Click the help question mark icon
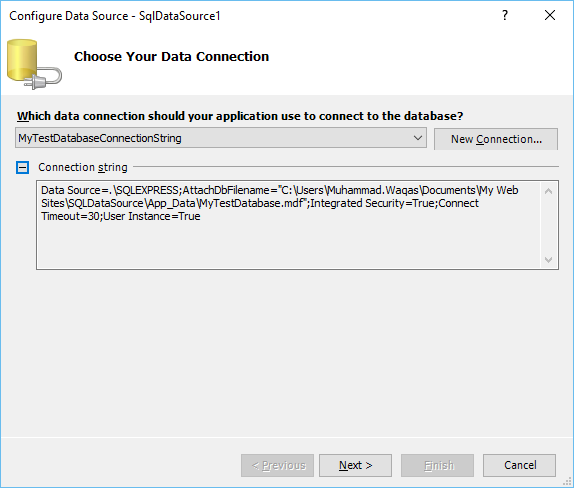Image resolution: width=574 pixels, height=488 pixels. point(505,15)
